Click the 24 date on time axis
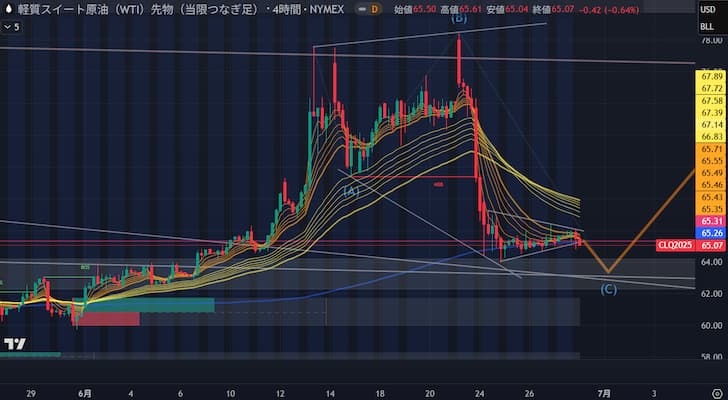Screen dimensions: 728x400 480,394
